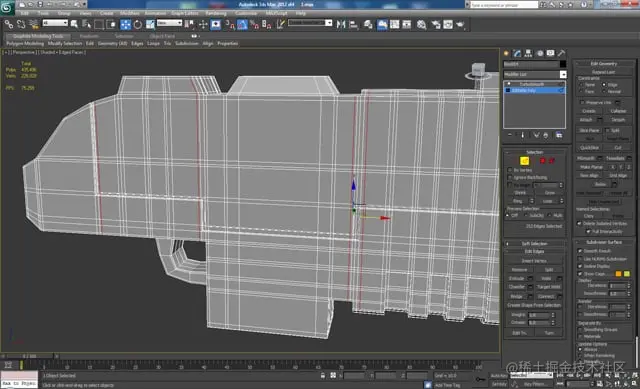
Task: Expand the Soft Selection rollout
Action: pos(535,244)
